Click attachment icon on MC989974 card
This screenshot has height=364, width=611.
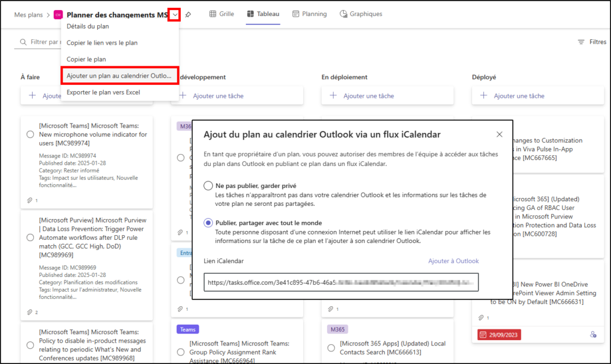tap(30, 200)
